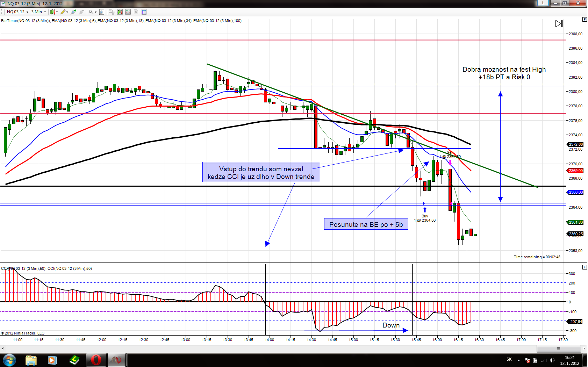Open the indicators line chart icon
This screenshot has height=367, width=588.
point(128,12)
